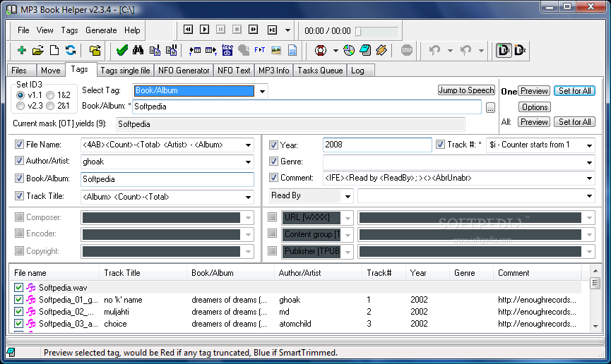Uncheck the Author/Artist checkbox
The width and height of the screenshot is (611, 364).
pos(19,160)
